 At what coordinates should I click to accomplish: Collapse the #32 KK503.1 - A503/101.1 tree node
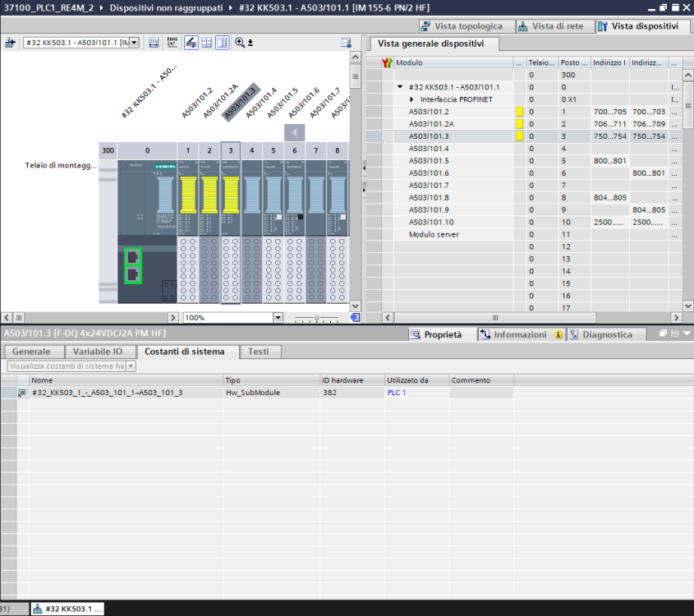coord(400,87)
